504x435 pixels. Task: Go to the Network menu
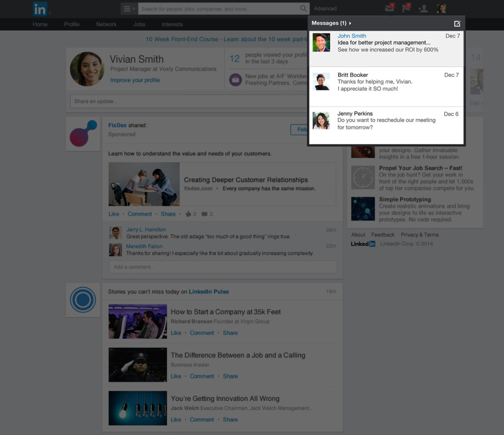tap(106, 24)
